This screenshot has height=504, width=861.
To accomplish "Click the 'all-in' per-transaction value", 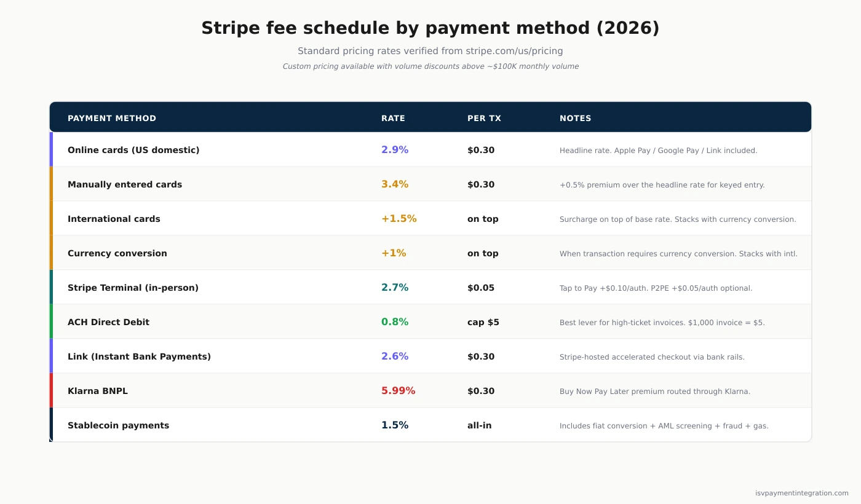I will [x=480, y=425].
